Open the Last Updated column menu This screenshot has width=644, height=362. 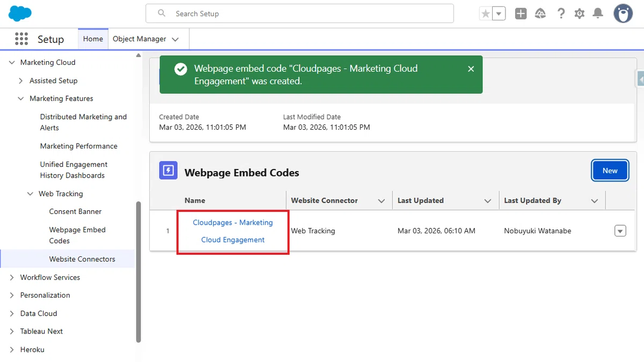pos(488,201)
